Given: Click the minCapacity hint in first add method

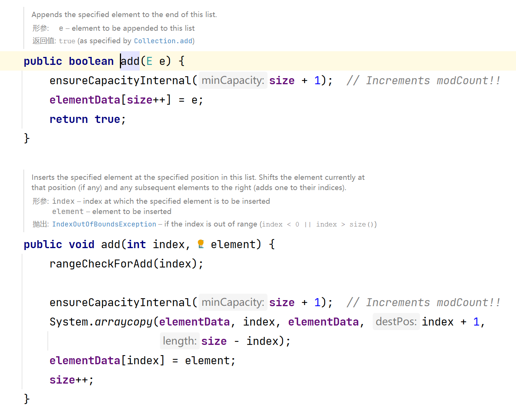Looking at the screenshot, I should click(x=233, y=80).
